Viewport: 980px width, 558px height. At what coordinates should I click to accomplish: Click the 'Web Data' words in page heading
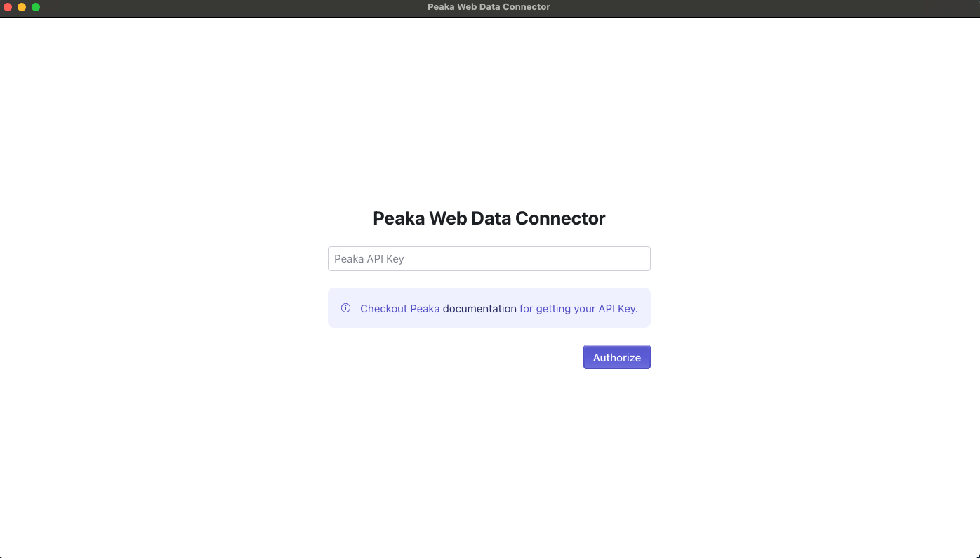pyautogui.click(x=470, y=218)
